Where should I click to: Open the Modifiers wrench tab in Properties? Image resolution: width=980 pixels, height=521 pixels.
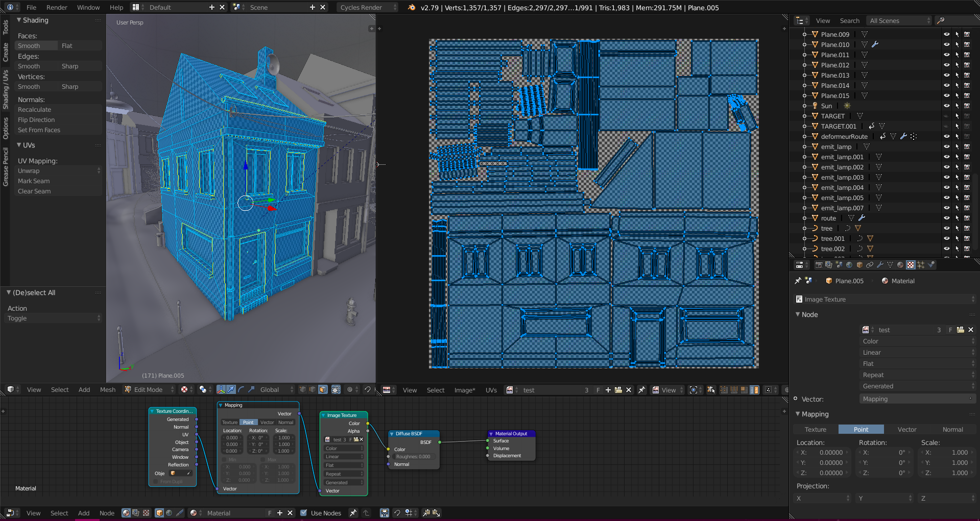pyautogui.click(x=880, y=265)
